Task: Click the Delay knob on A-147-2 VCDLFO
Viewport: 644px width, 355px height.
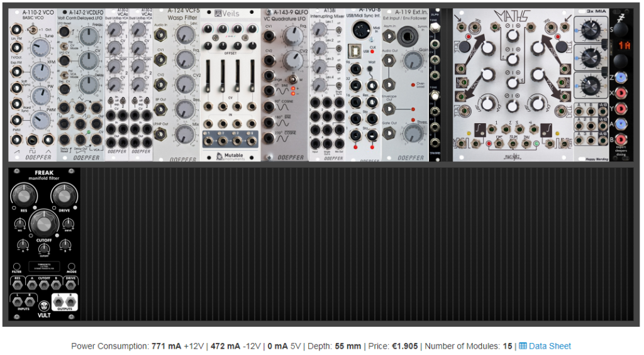Action: [88, 85]
